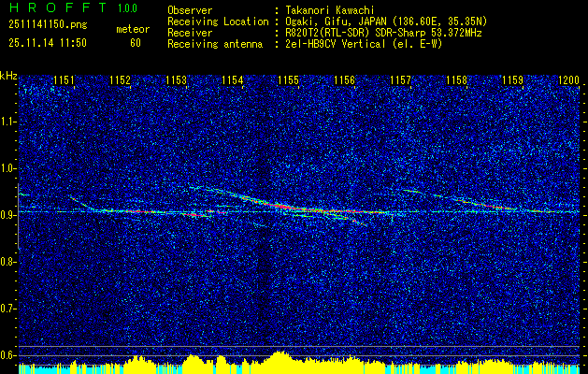Click the 0.9 kHz frequency axis label
The image size is (588, 374).
pos(8,215)
